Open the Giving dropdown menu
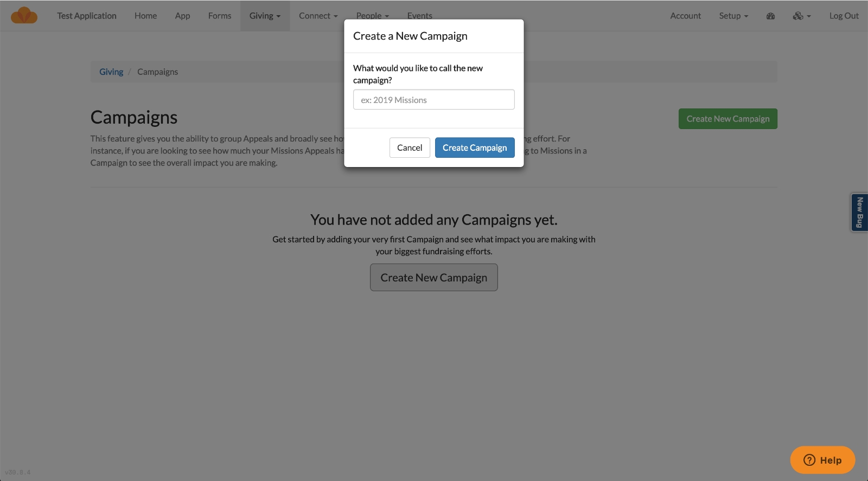 (x=265, y=15)
